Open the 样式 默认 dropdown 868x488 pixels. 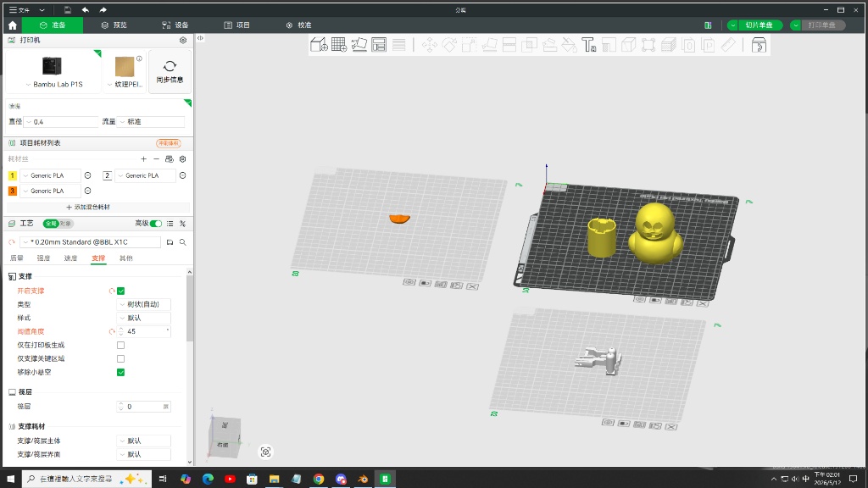tap(144, 319)
